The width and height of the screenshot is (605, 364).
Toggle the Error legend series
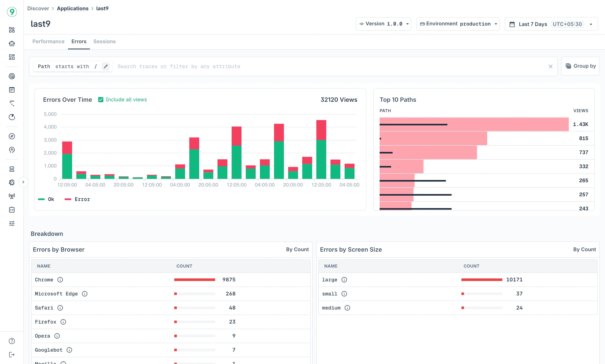pos(78,199)
